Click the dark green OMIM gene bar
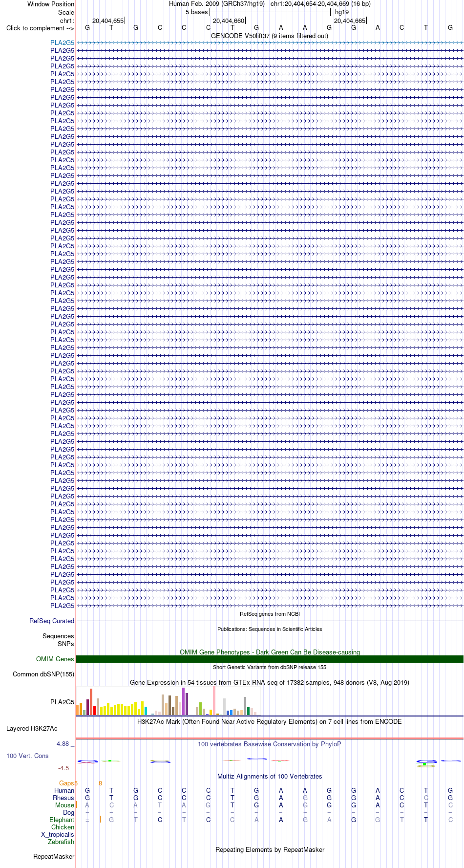Viewport: 464px width, 868px height. [x=270, y=659]
